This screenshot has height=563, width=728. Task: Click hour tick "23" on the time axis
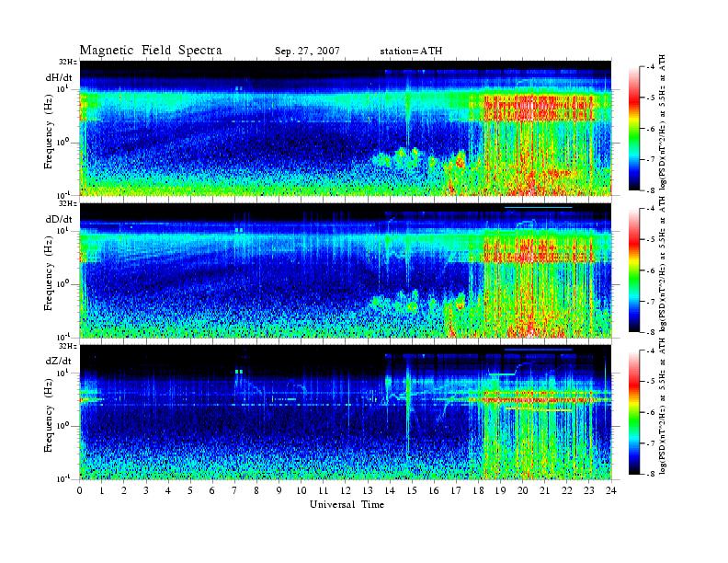click(x=589, y=490)
